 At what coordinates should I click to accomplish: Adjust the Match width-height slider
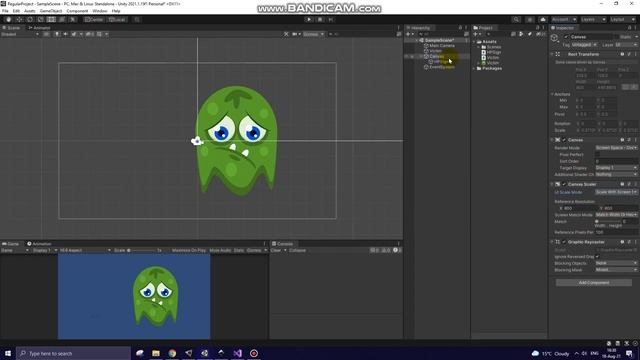[608, 222]
